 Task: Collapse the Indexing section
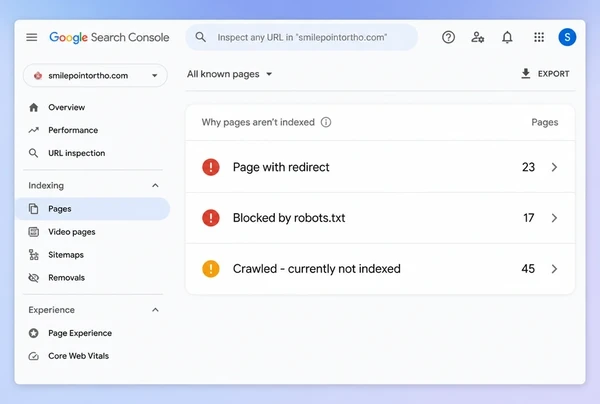(x=155, y=186)
